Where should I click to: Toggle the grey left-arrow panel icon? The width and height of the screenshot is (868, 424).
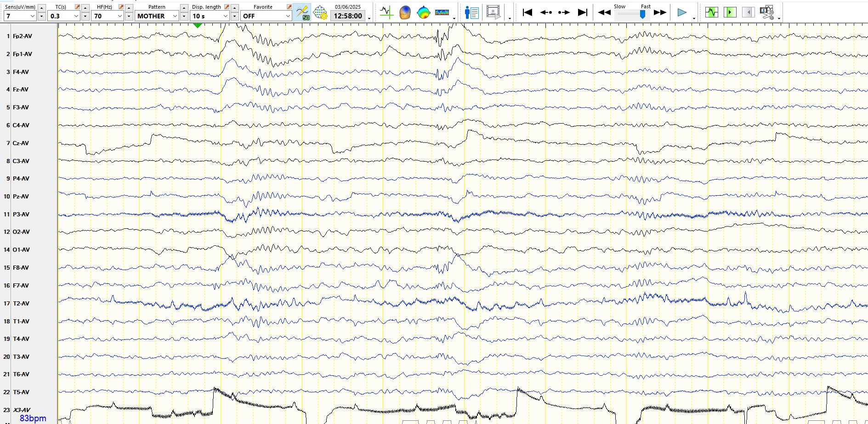(748, 12)
